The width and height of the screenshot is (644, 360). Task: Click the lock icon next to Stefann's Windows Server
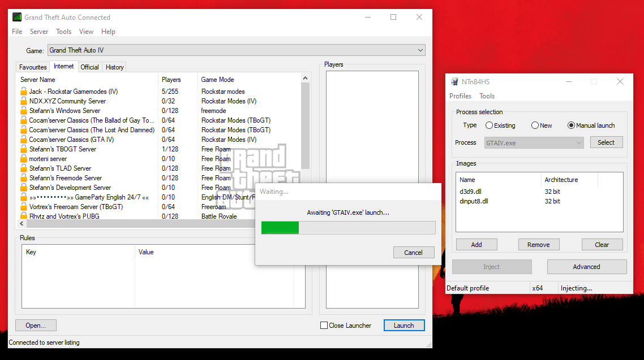pyautogui.click(x=24, y=110)
